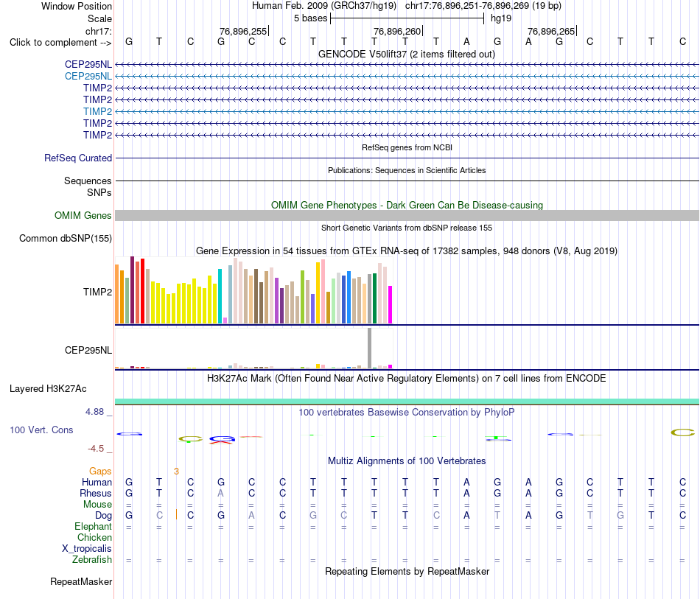This screenshot has height=599, width=700.
Task: Open 'Multiz Alignments of 100 Vertebrates' title
Action: 407,460
